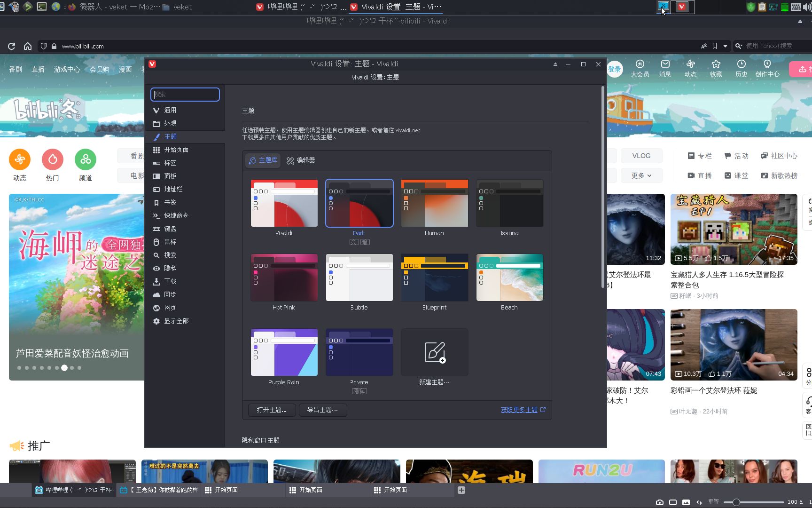Viewport: 812px width, 508px height.
Task: Expand the bookmark dropdown arrow in address bar
Action: click(x=725, y=46)
